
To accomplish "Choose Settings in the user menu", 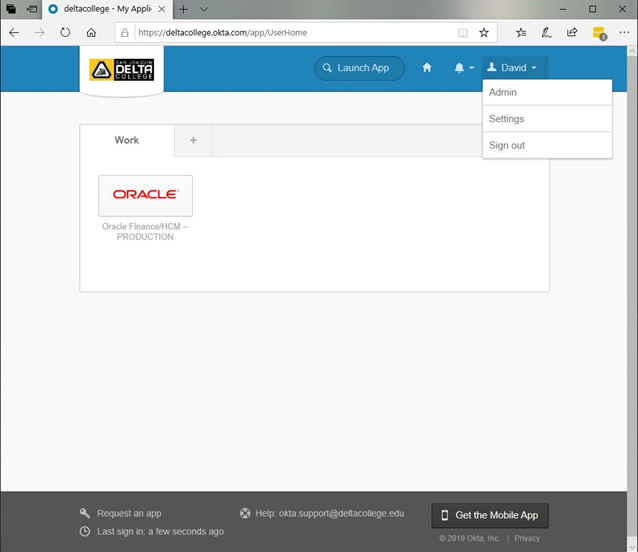I will pyautogui.click(x=506, y=119).
